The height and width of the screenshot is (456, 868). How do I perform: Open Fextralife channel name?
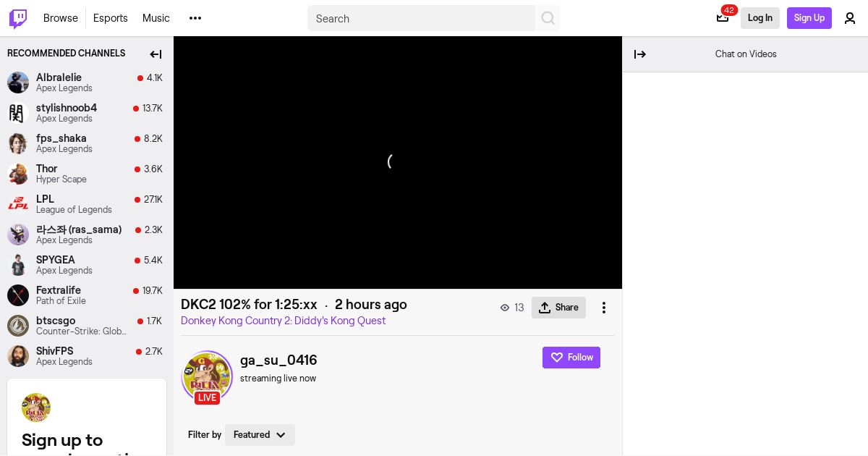pyautogui.click(x=59, y=290)
